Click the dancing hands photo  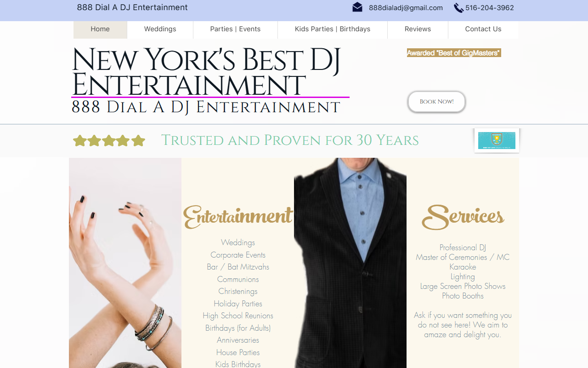pyautogui.click(x=125, y=263)
